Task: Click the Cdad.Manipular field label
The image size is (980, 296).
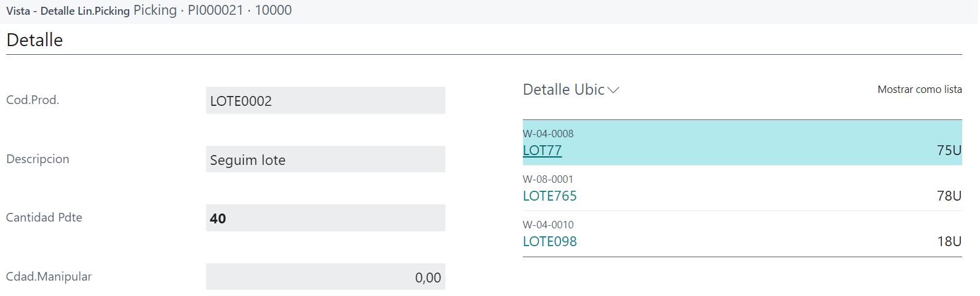Action: tap(49, 277)
